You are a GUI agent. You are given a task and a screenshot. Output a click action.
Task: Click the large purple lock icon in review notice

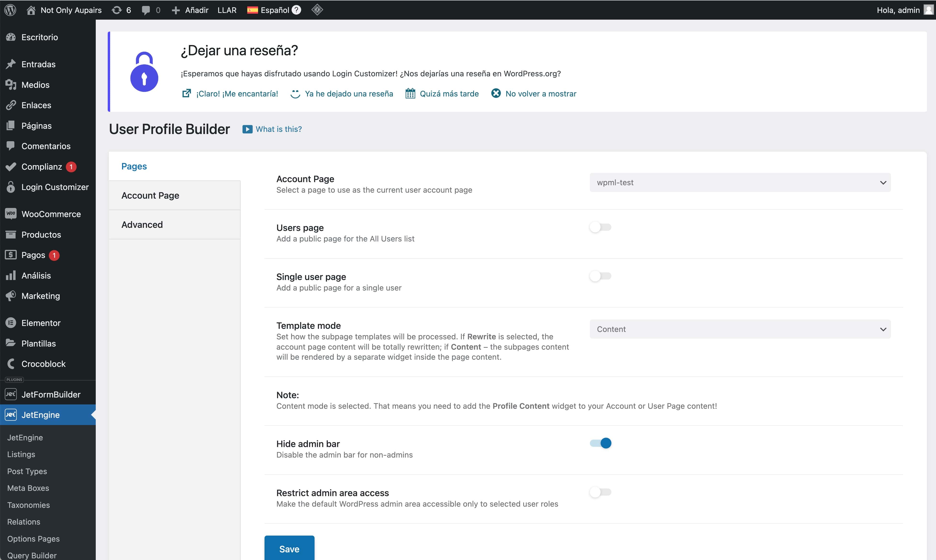(144, 72)
